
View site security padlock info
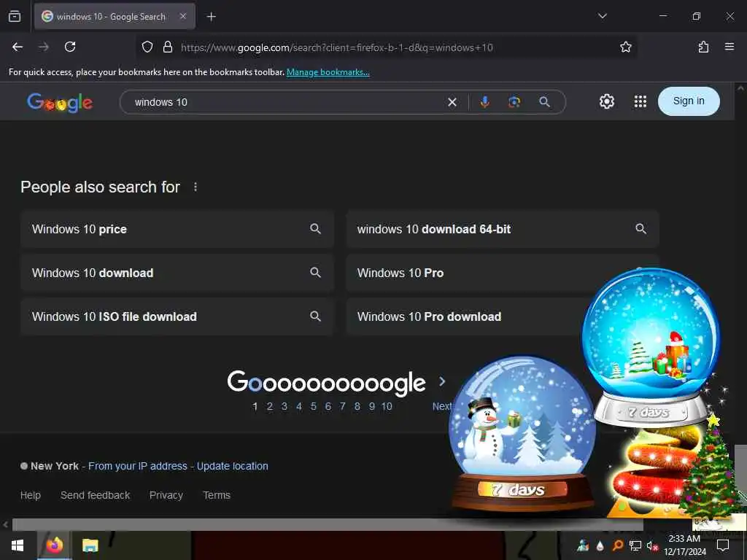pos(167,47)
